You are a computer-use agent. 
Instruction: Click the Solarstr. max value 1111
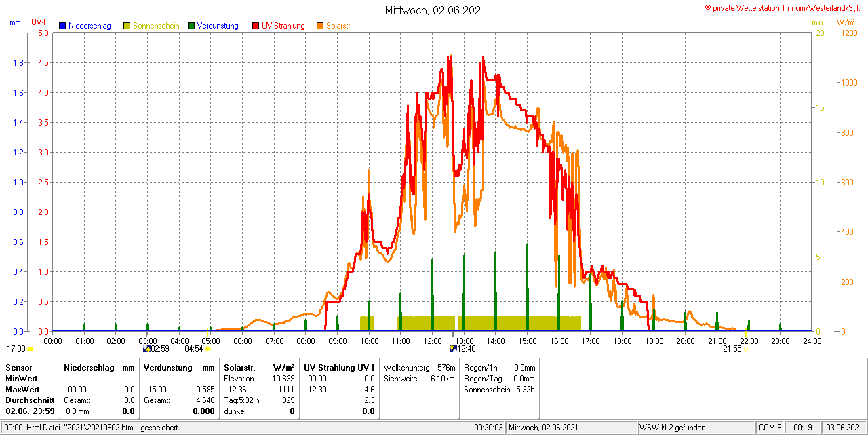tap(287, 390)
